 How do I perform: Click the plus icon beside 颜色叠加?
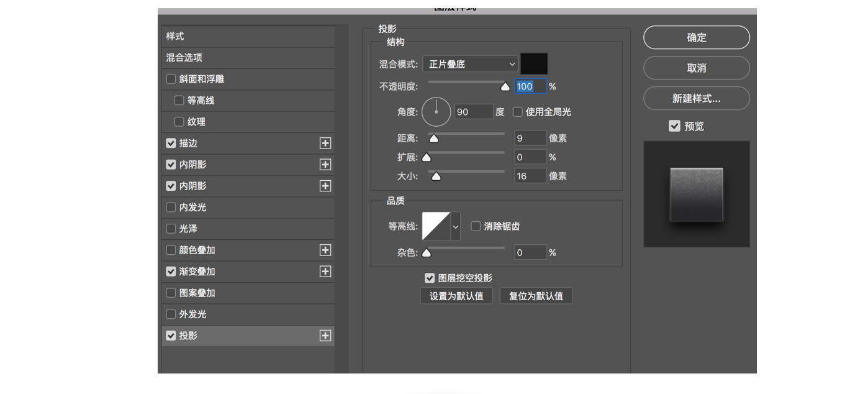325,250
